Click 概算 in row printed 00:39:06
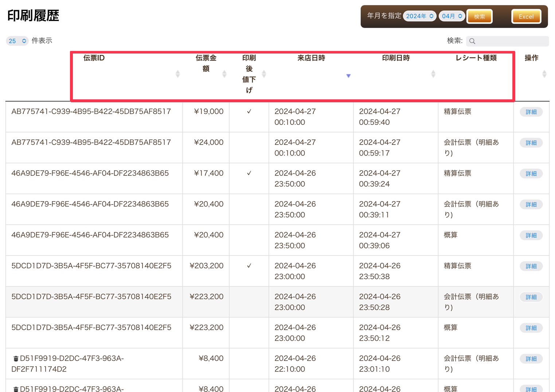Image resolution: width=555 pixels, height=392 pixels. (450, 235)
